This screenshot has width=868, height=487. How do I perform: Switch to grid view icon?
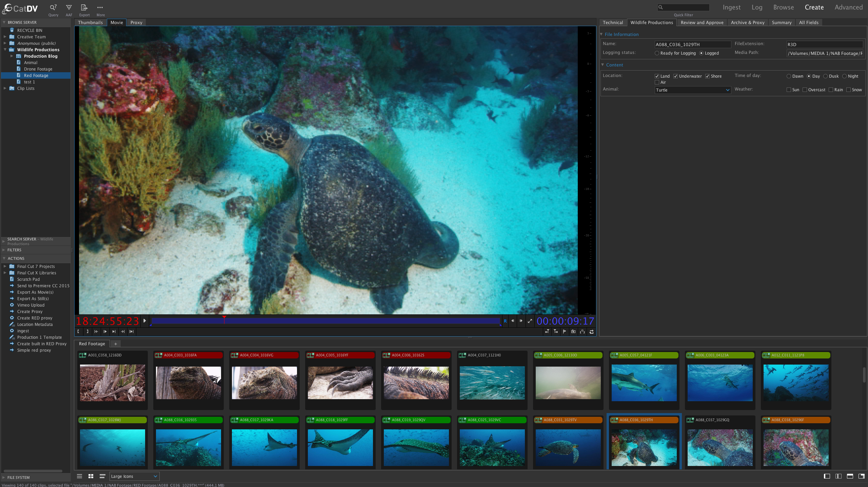[91, 476]
